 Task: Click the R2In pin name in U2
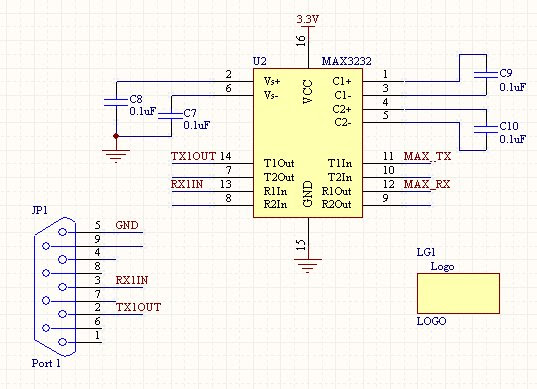click(x=275, y=204)
